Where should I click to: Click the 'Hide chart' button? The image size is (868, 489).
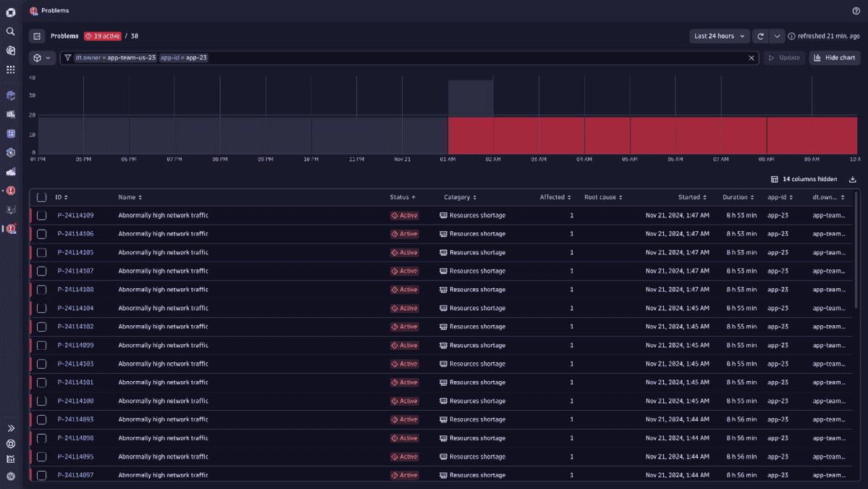[834, 57]
